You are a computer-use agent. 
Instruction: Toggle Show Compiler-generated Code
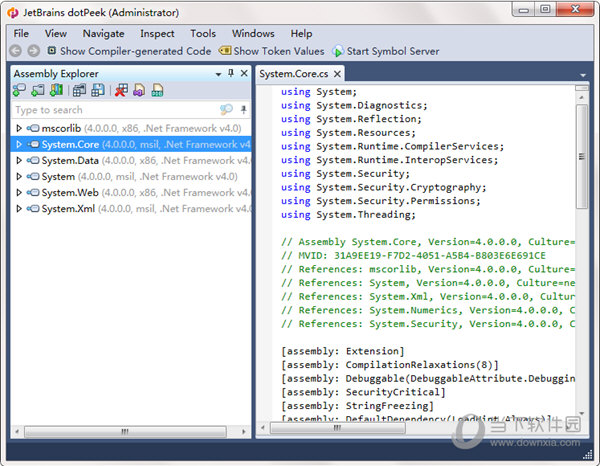point(129,51)
